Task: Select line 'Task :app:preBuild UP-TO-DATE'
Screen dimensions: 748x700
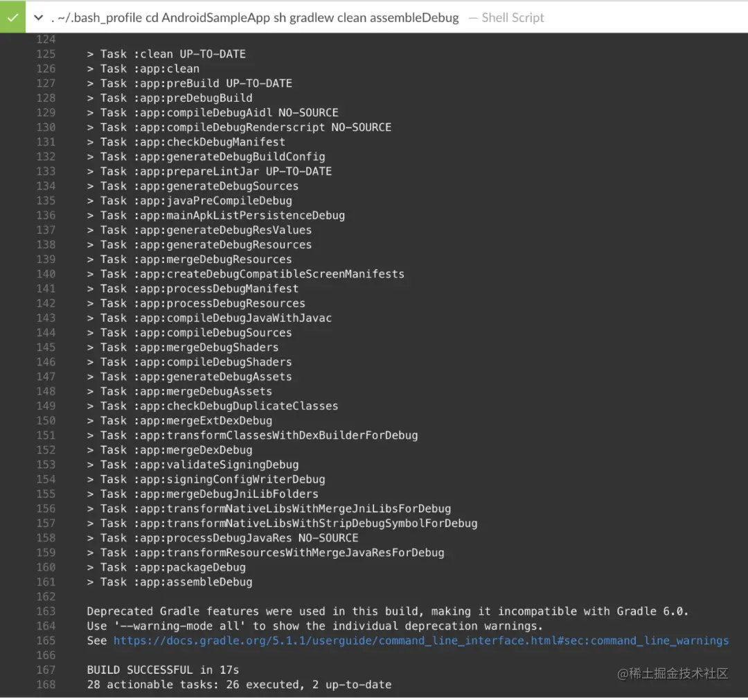Action: (x=189, y=84)
